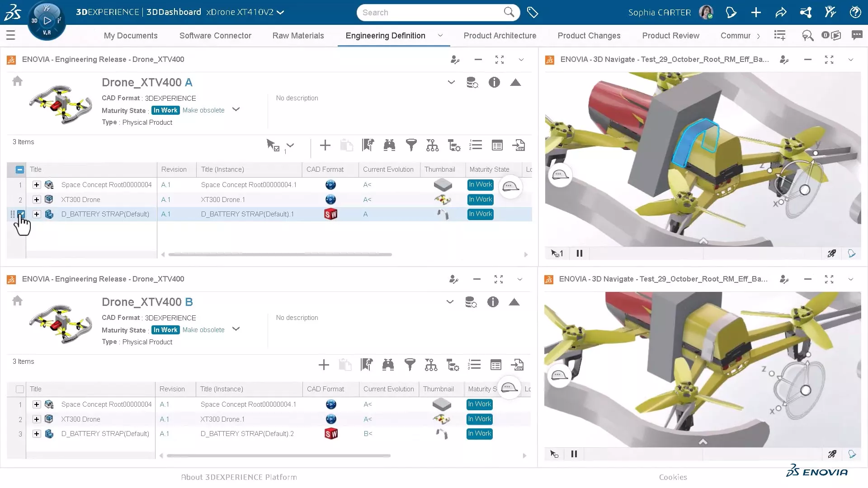The width and height of the screenshot is (868, 488).
Task: Click the rocket icon in upper 3D viewer
Action: coord(832,253)
